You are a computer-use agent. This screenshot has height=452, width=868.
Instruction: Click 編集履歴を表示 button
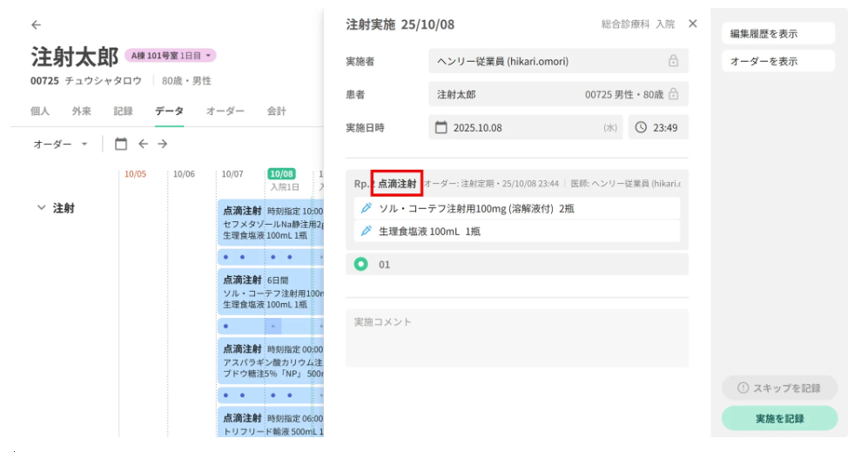point(777,34)
